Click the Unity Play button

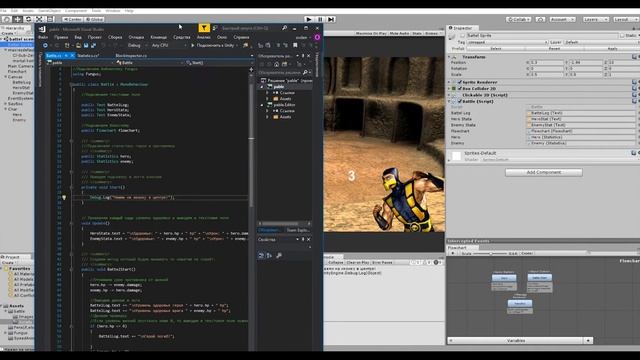point(309,19)
